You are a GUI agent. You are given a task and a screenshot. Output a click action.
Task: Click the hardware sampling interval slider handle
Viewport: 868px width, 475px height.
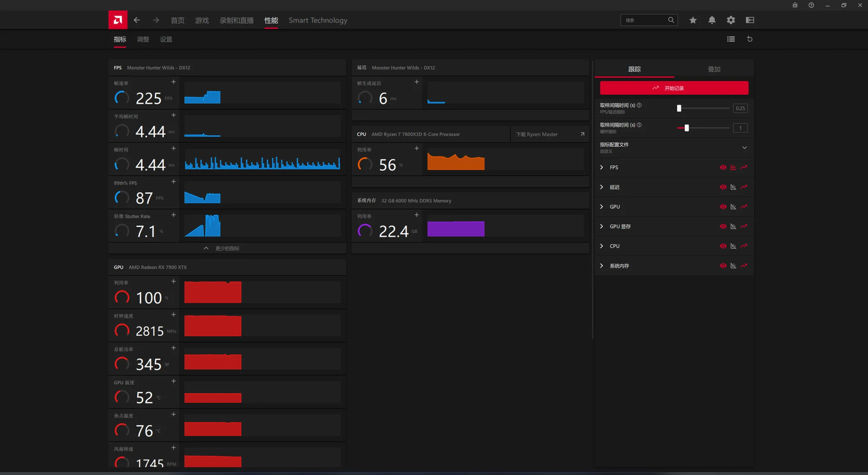tap(687, 128)
